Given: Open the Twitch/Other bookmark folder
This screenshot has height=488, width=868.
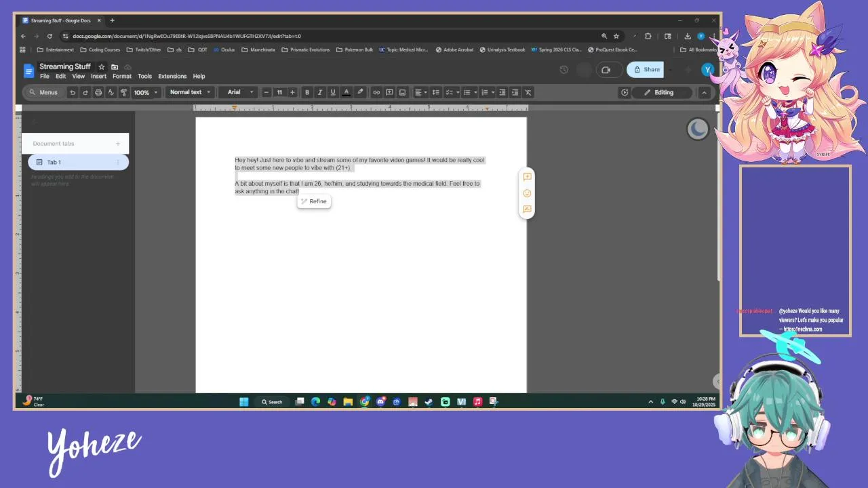Looking at the screenshot, I should pyautogui.click(x=144, y=49).
